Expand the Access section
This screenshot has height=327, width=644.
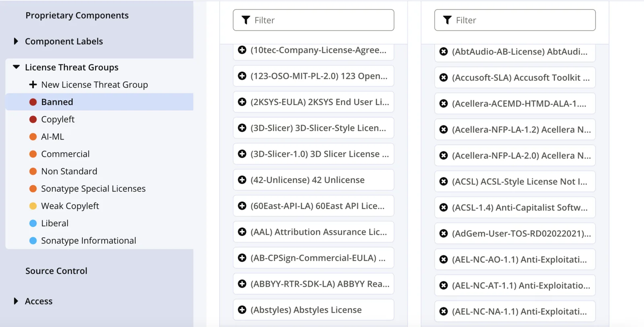[x=16, y=301]
